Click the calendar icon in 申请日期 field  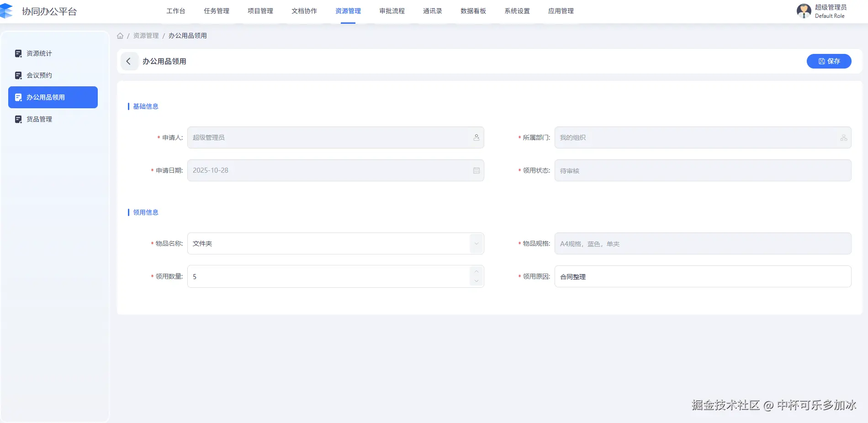[476, 170]
